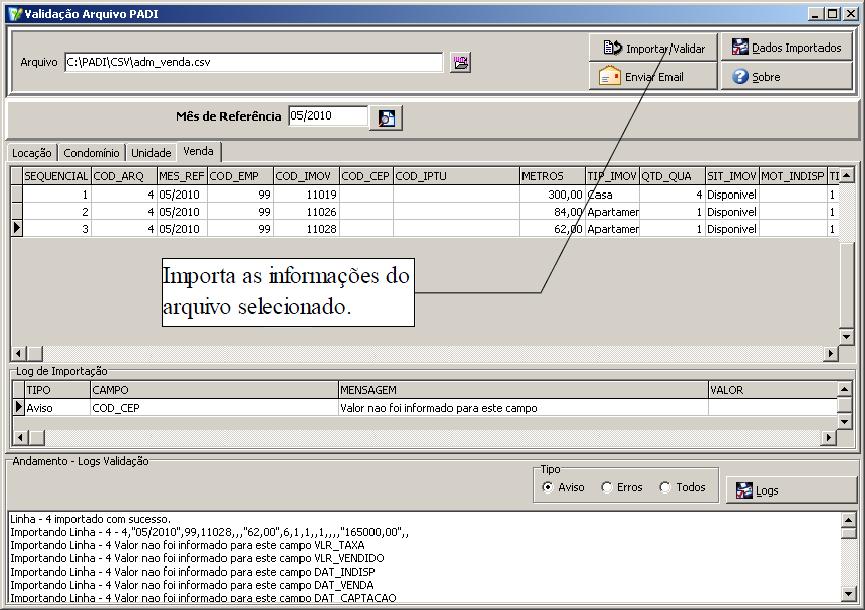The height and width of the screenshot is (610, 865).
Task: Click the search icon next to Mês de Referência
Action: coord(386,118)
